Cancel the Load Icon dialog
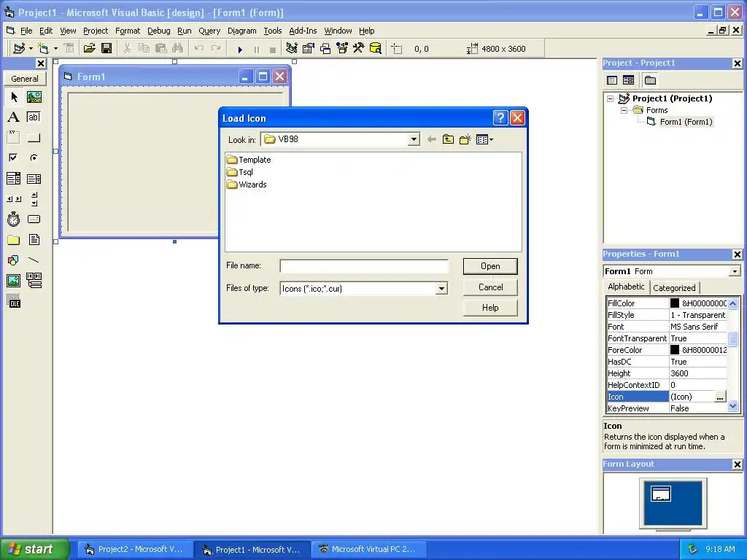747x560 pixels. coord(490,287)
